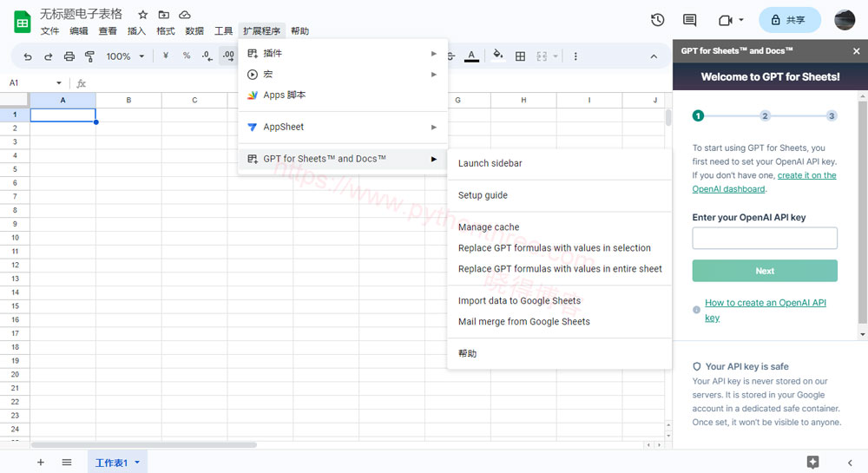Open the borders tool
This screenshot has height=473, width=868.
click(520, 56)
